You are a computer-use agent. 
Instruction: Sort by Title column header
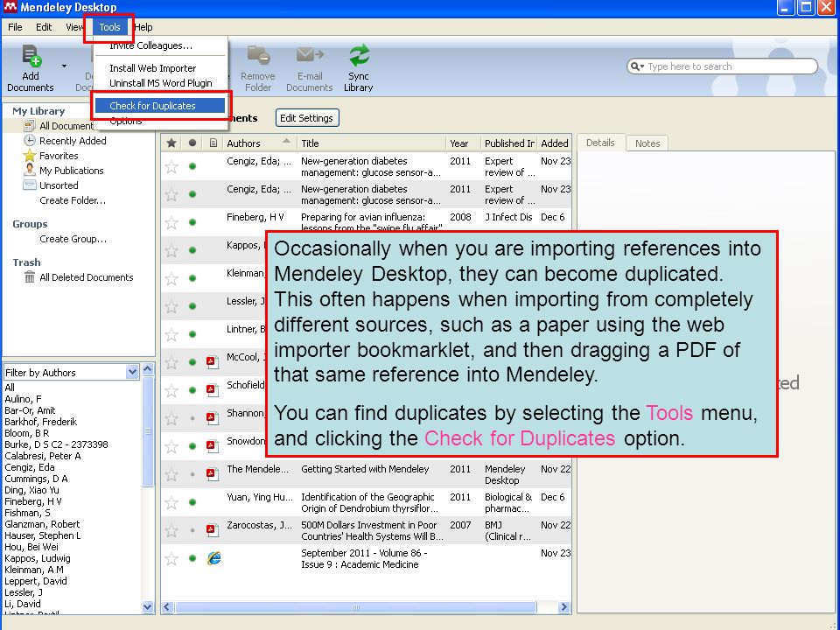coord(372,143)
